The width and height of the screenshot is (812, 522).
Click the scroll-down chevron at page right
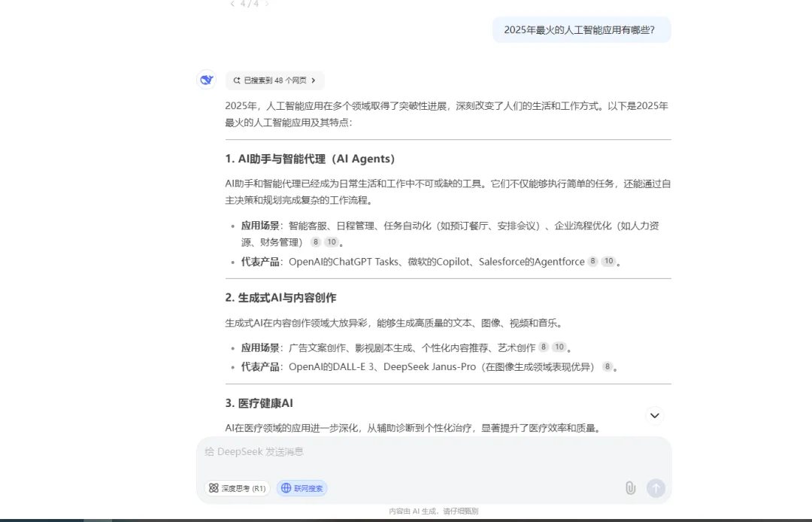[654, 415]
